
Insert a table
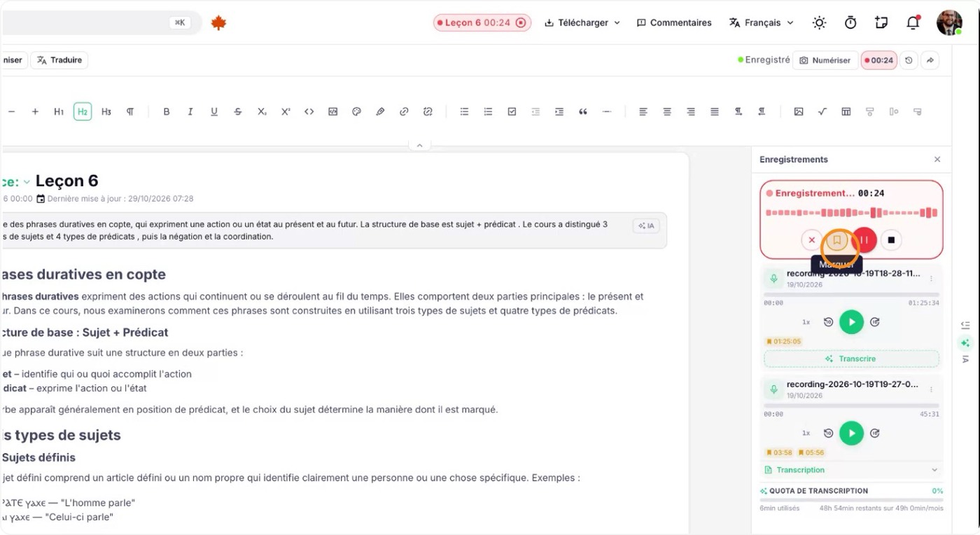tap(846, 111)
